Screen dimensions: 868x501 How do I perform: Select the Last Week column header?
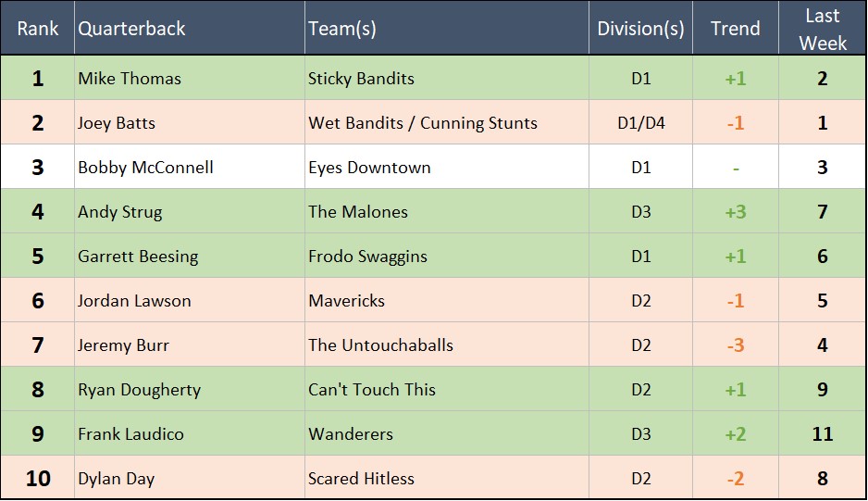(x=822, y=29)
